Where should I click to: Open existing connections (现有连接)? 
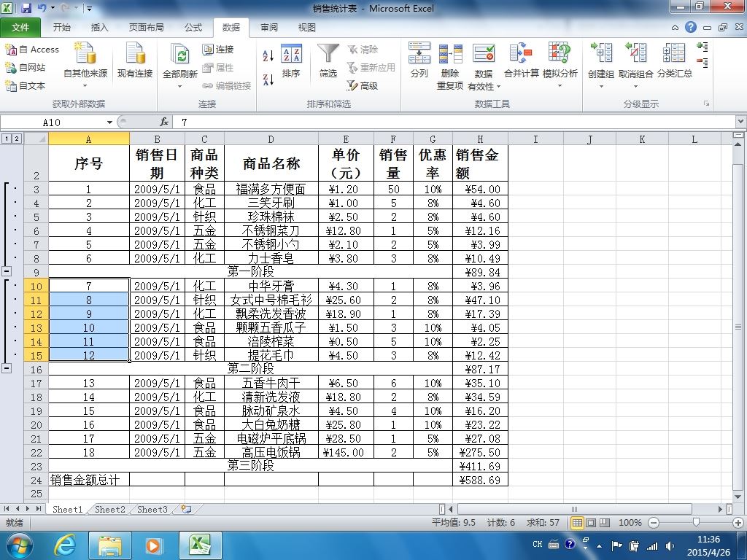click(135, 60)
